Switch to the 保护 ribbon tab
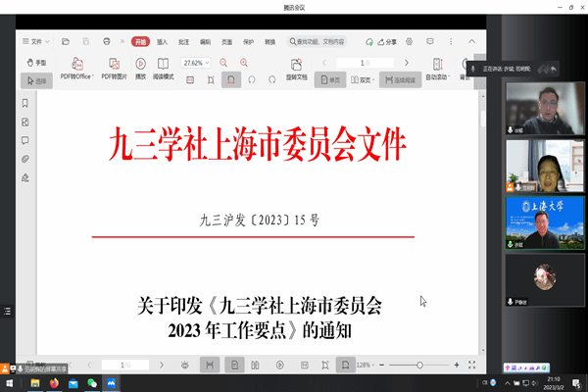Image resolution: width=588 pixels, height=392 pixels. (x=248, y=42)
